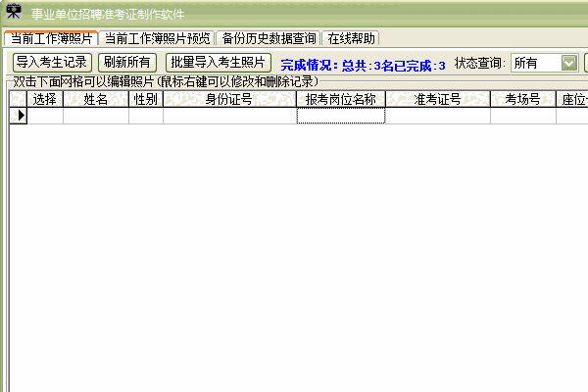Select the 选择 column header

pos(45,99)
